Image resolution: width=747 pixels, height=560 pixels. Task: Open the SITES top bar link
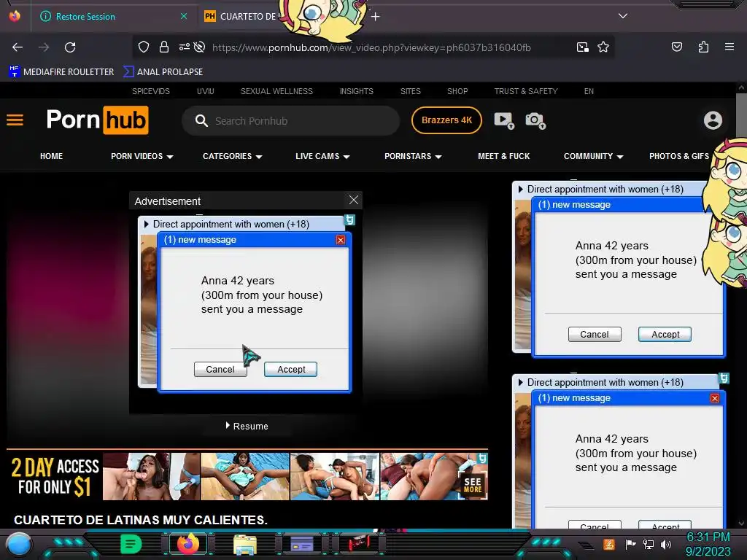[411, 91]
